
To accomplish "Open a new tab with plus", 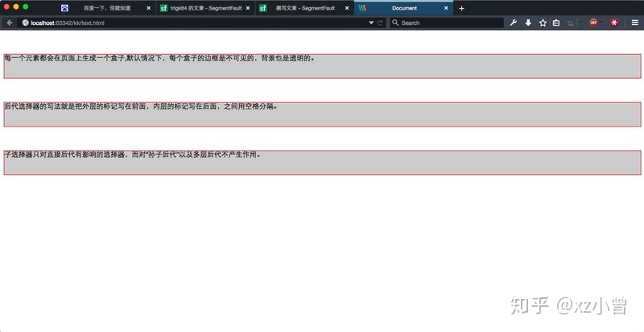I will 461,8.
